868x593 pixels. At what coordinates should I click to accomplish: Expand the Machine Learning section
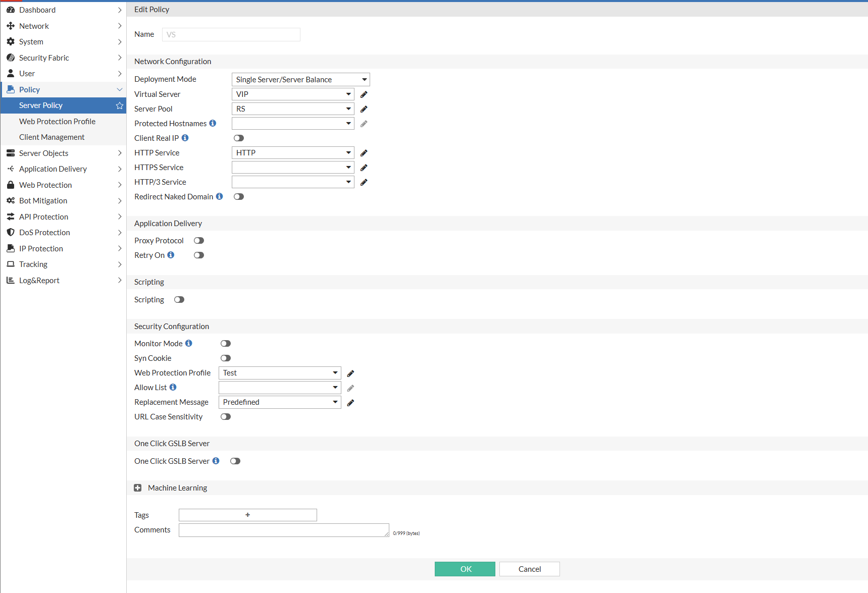(138, 488)
